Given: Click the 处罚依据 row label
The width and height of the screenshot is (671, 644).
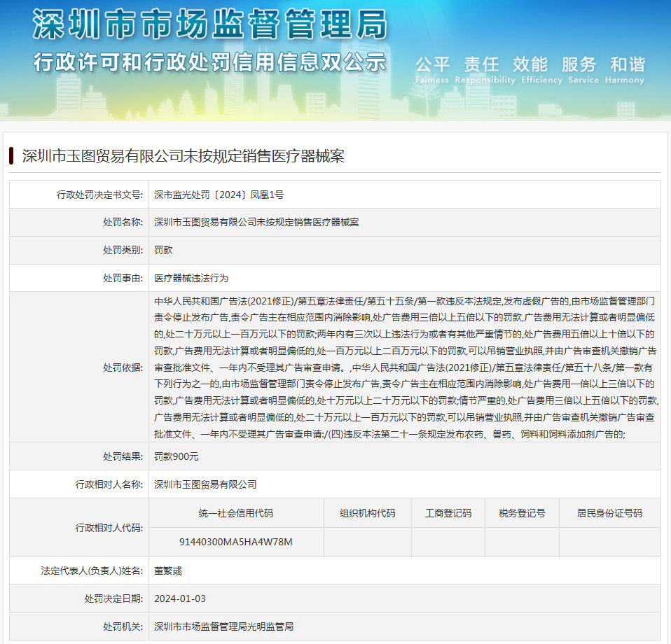Looking at the screenshot, I should coord(123,367).
